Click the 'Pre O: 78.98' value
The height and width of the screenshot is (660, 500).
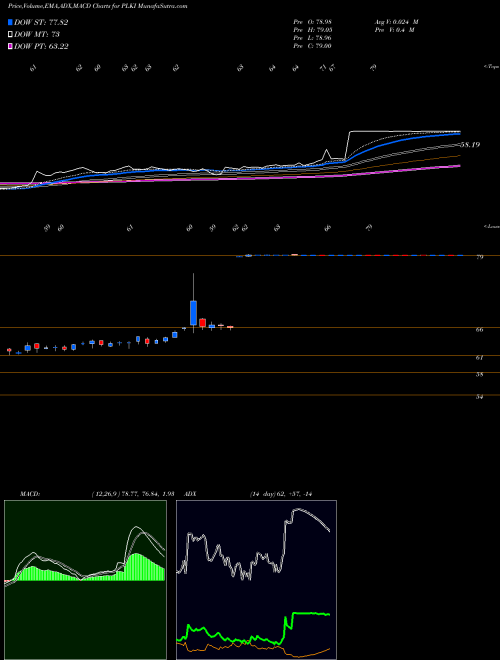[312, 21]
